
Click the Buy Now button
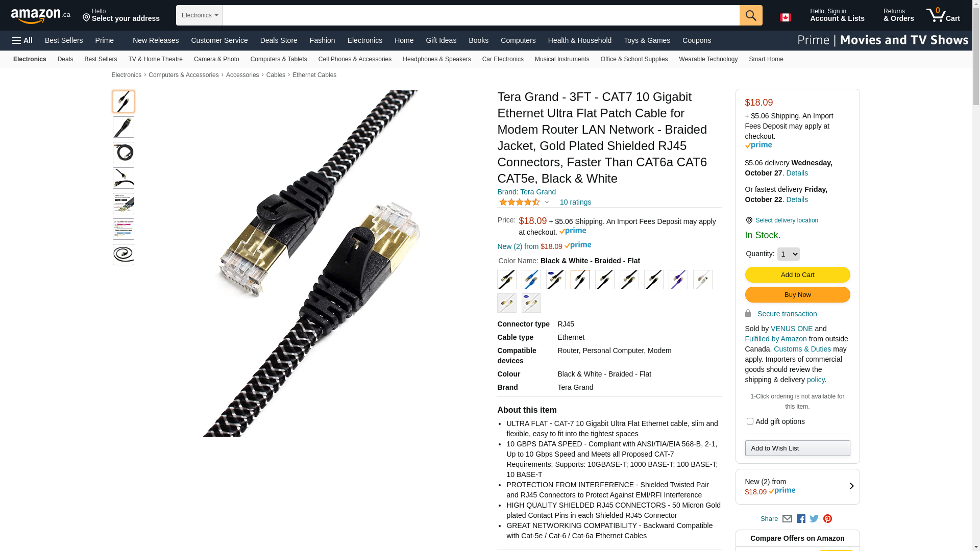(797, 295)
